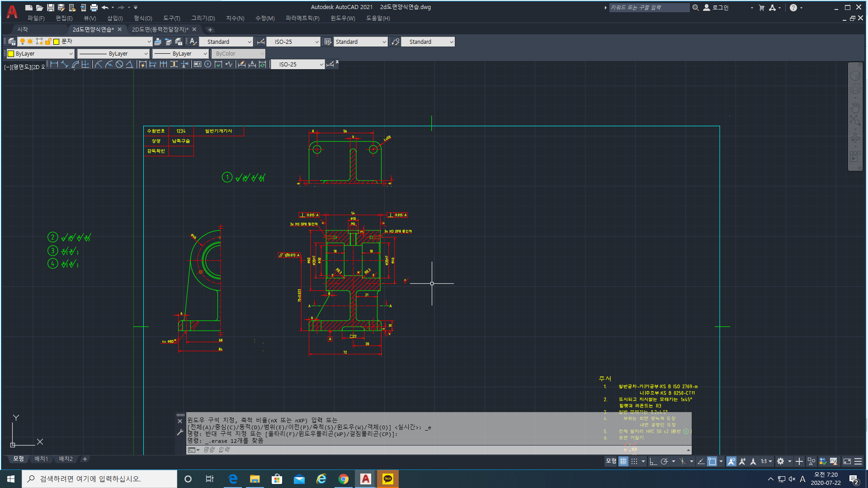Click the keyword search field in title bar
The width and height of the screenshot is (868, 488).
point(649,7)
